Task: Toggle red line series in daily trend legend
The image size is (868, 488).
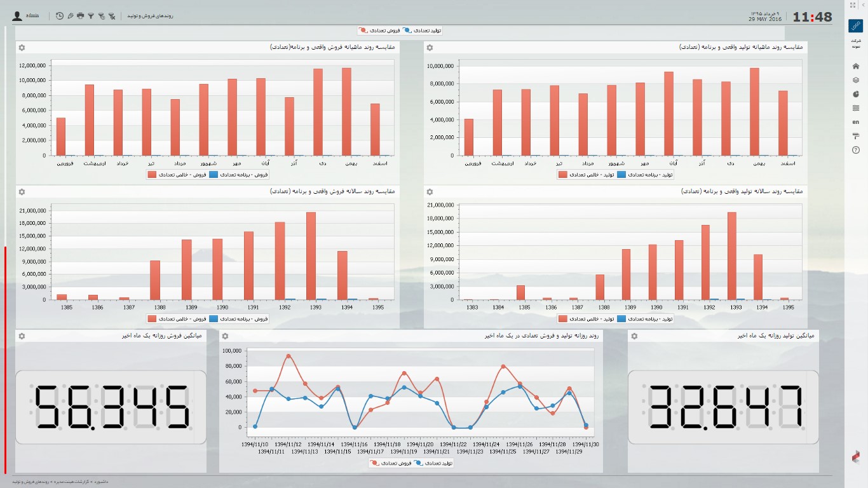Action: tap(391, 463)
